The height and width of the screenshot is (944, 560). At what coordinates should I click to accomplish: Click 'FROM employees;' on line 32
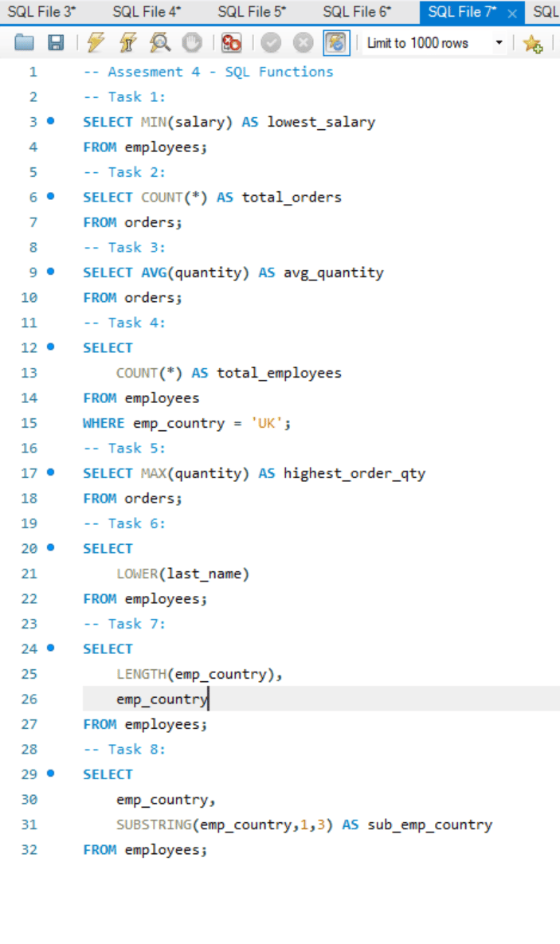[x=145, y=850]
